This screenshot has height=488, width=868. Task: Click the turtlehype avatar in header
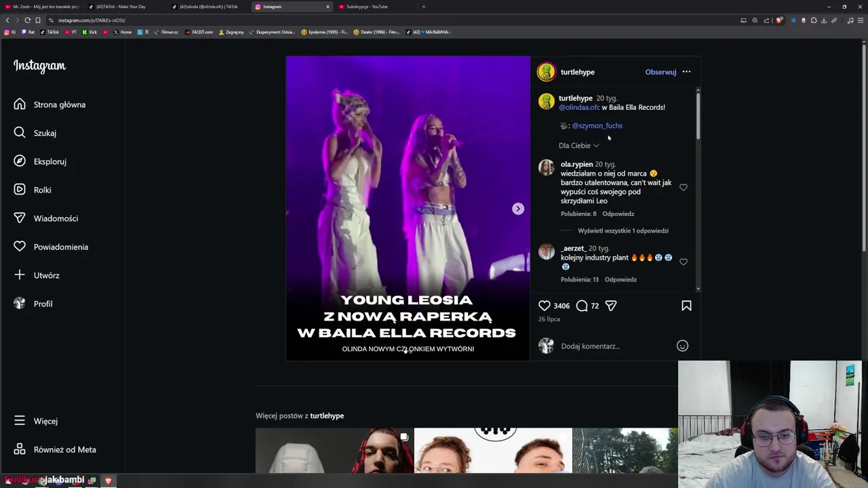547,72
